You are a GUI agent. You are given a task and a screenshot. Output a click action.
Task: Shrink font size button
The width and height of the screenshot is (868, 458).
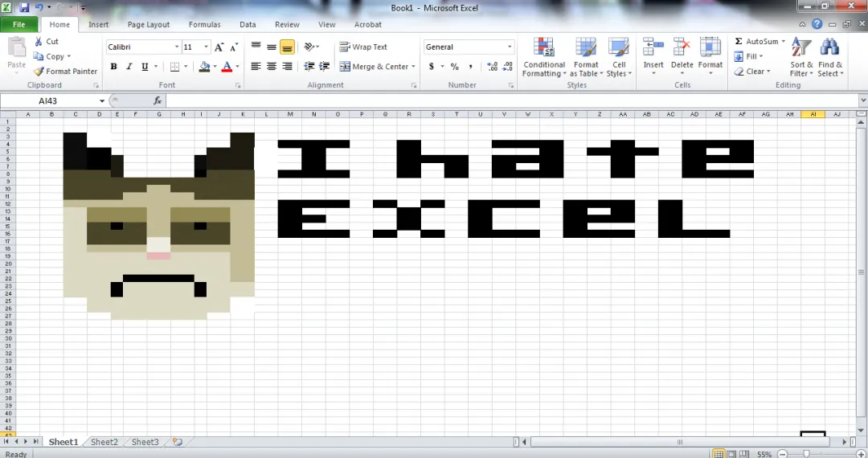click(234, 47)
